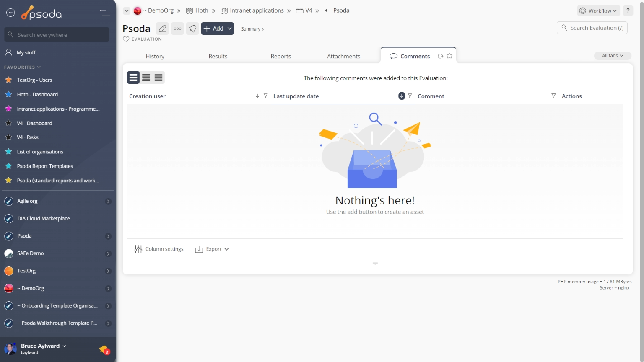Open the Add dropdown arrow
Viewport: 644px width, 362px height.
coord(229,28)
